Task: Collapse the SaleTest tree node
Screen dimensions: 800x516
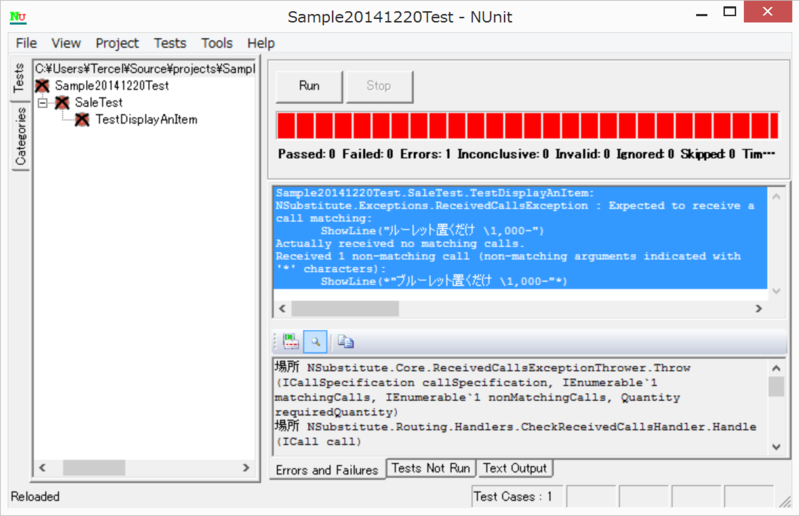Action: point(43,103)
